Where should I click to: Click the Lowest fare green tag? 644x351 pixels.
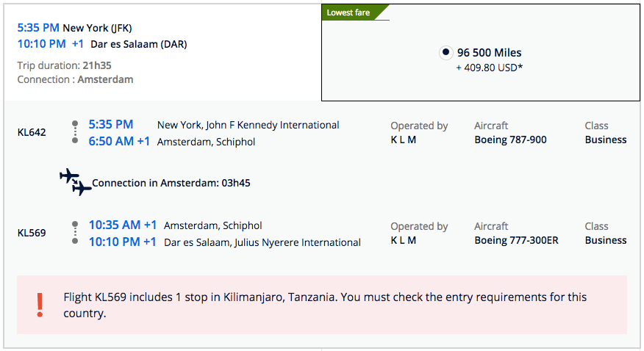point(353,12)
